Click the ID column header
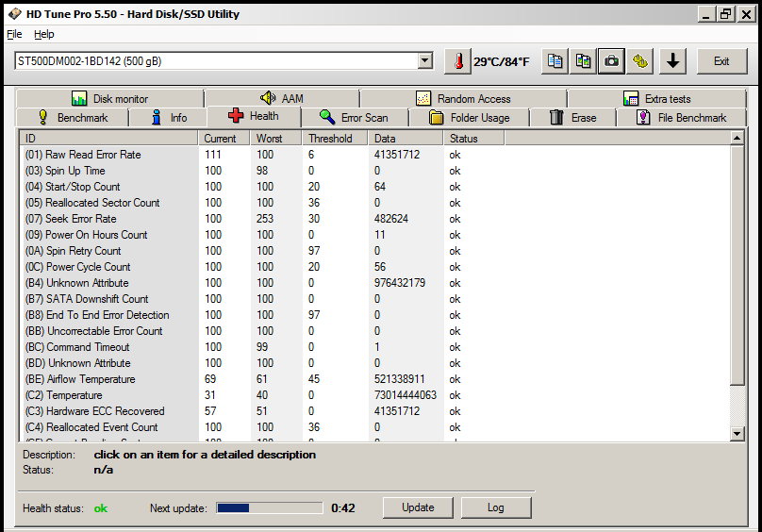This screenshot has height=532, width=762. pyautogui.click(x=108, y=139)
